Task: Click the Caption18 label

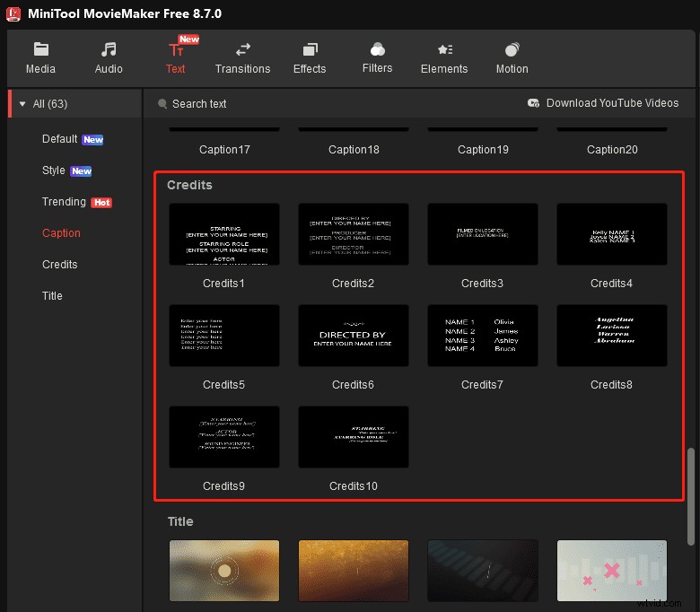Action: (x=354, y=150)
